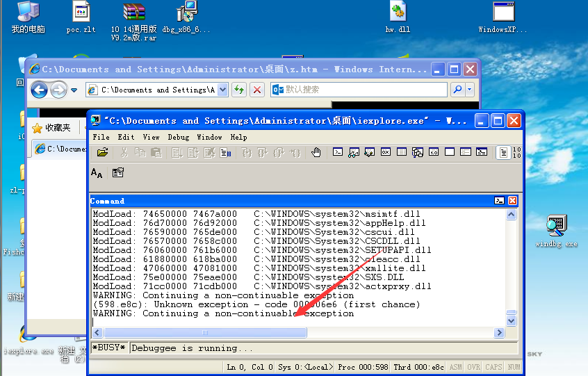Toggle Source Mode On toolbar button
588x376 pixels.
point(503,152)
